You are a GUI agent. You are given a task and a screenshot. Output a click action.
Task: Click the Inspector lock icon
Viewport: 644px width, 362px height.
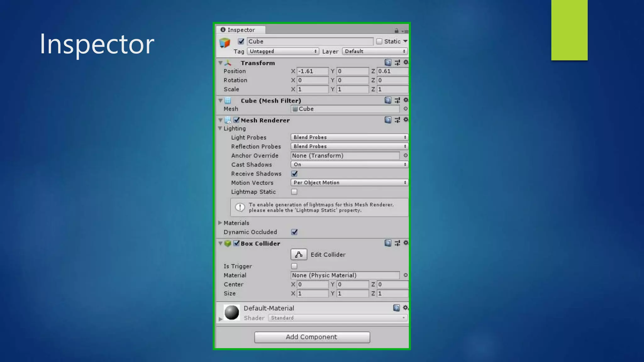(x=396, y=31)
